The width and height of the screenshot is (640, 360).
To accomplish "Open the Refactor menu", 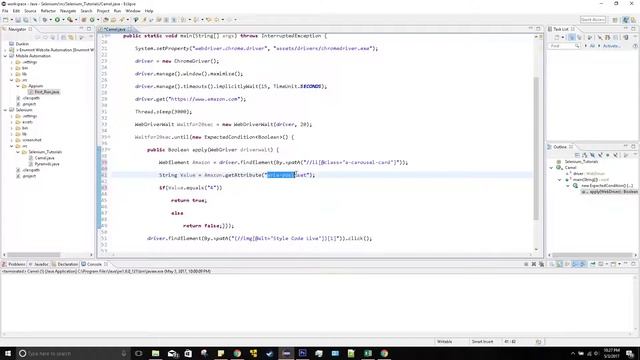I will 48,11.
